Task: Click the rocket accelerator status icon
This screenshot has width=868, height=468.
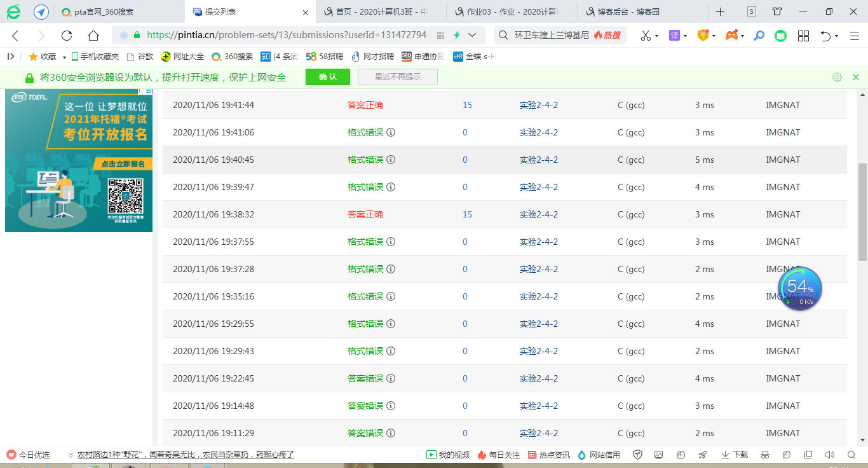Action: click(x=702, y=455)
